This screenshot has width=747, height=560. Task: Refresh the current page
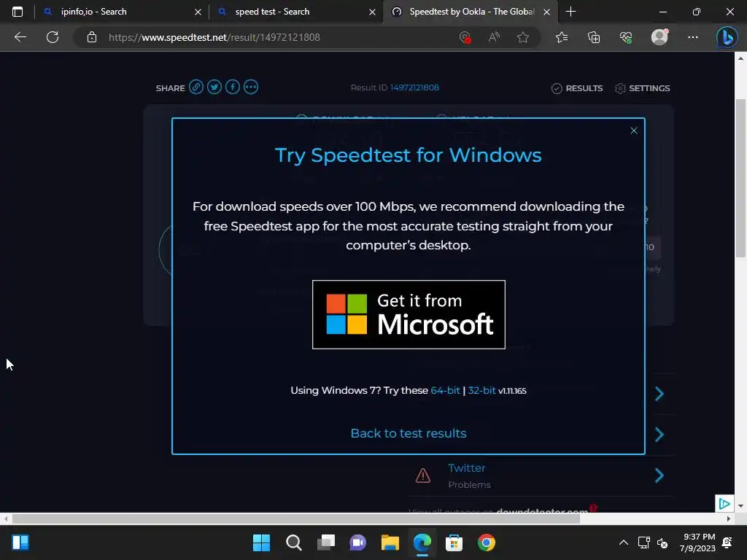[53, 37]
